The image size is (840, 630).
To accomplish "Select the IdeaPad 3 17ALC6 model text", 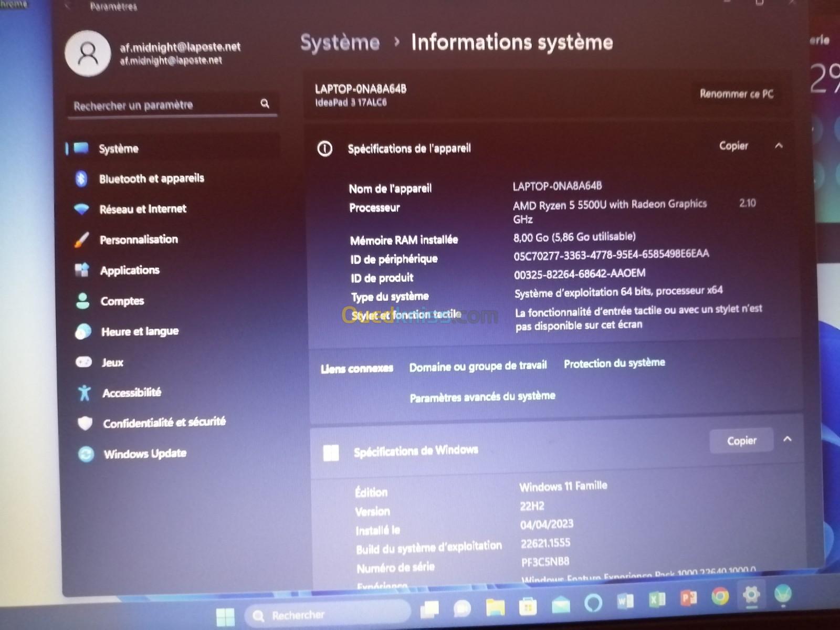I will [351, 103].
